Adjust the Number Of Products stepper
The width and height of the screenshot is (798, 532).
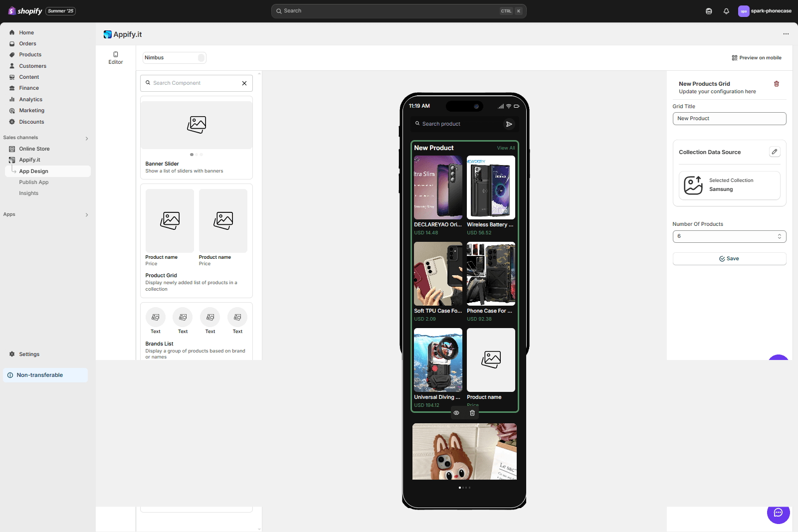point(779,236)
